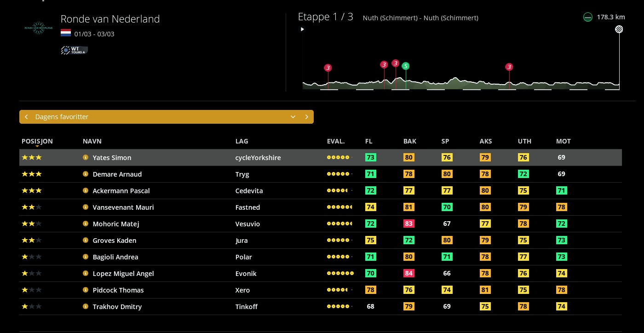Open rider Vansevenant Mauri

[x=123, y=207]
